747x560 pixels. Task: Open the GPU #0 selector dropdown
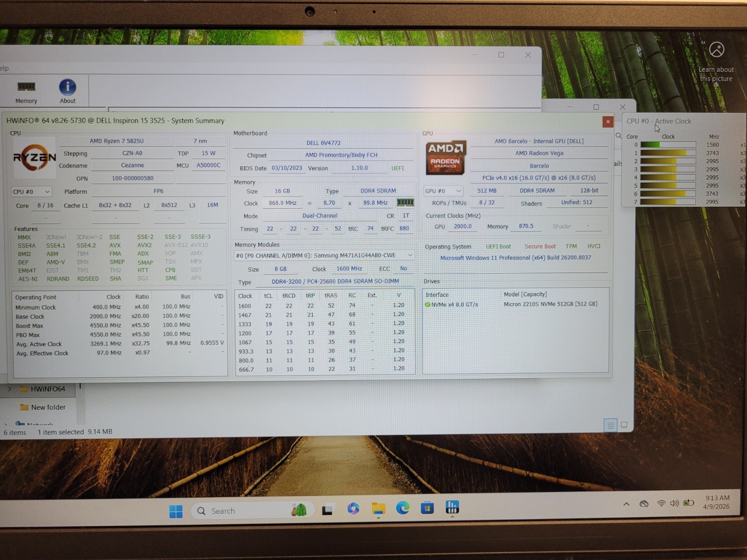pos(443,191)
